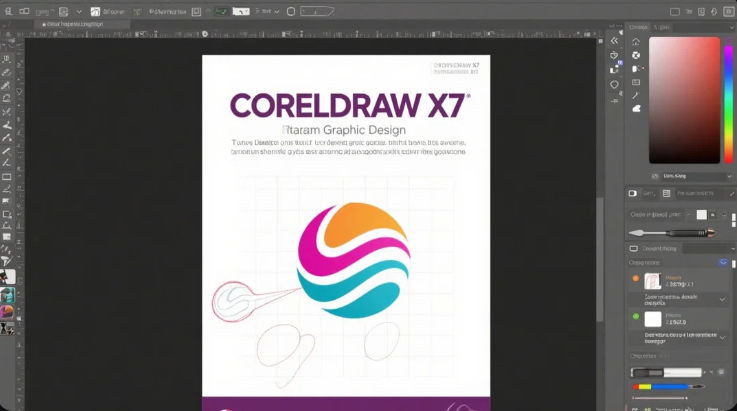Click the dark icon at the toolbox bottom

click(x=7, y=328)
